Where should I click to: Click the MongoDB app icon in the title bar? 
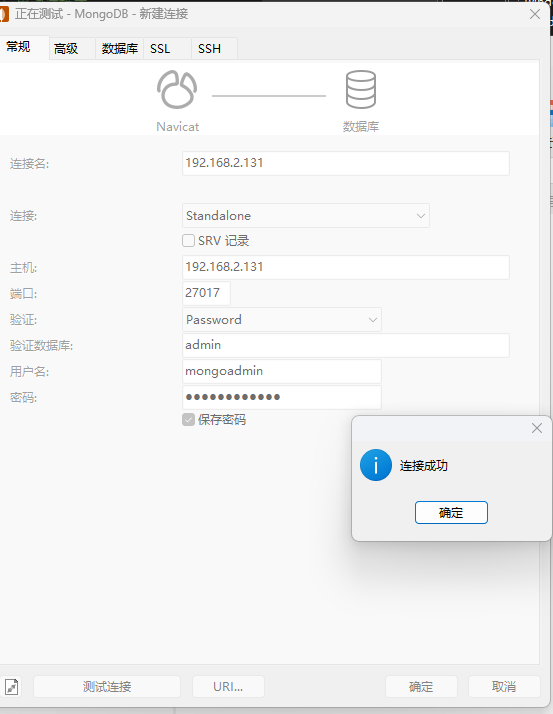pos(4,14)
